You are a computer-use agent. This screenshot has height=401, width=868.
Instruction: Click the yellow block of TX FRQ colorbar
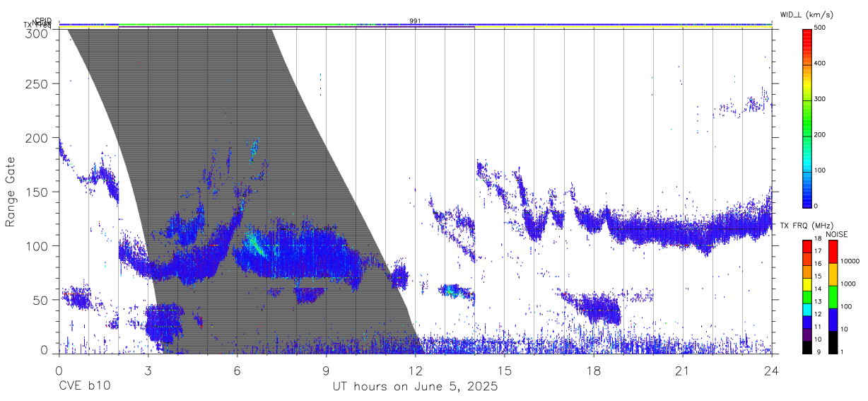(x=807, y=285)
